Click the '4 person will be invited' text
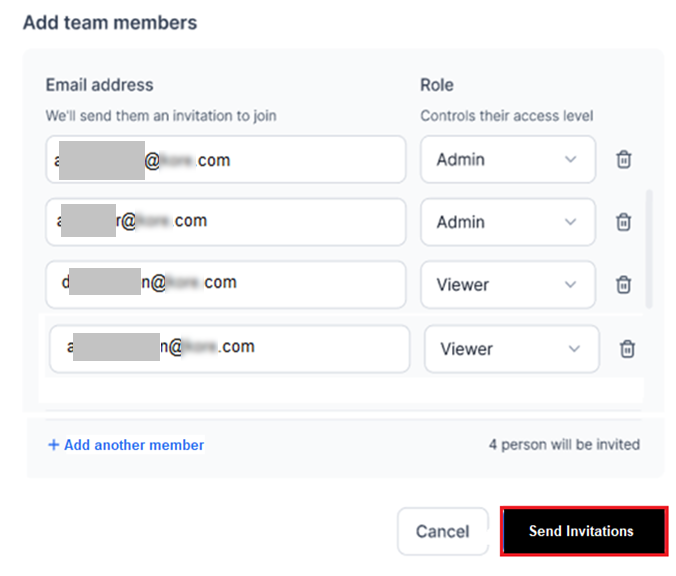Screen dimensions: 676x576 tap(564, 444)
